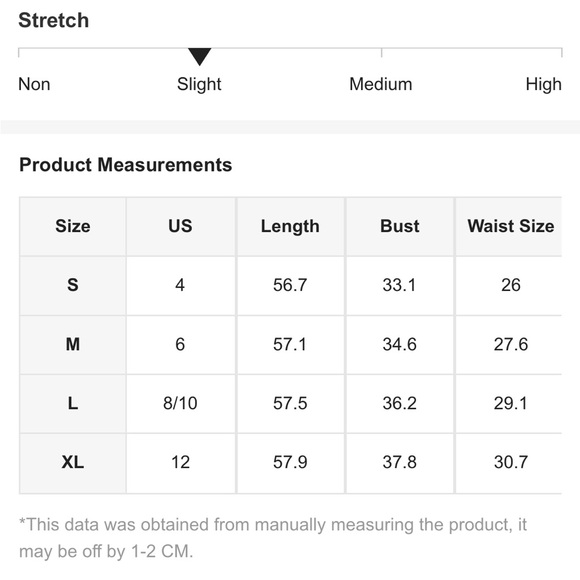Click the Product Measurements heading
Viewport: 580px width, 580px height.
(125, 165)
